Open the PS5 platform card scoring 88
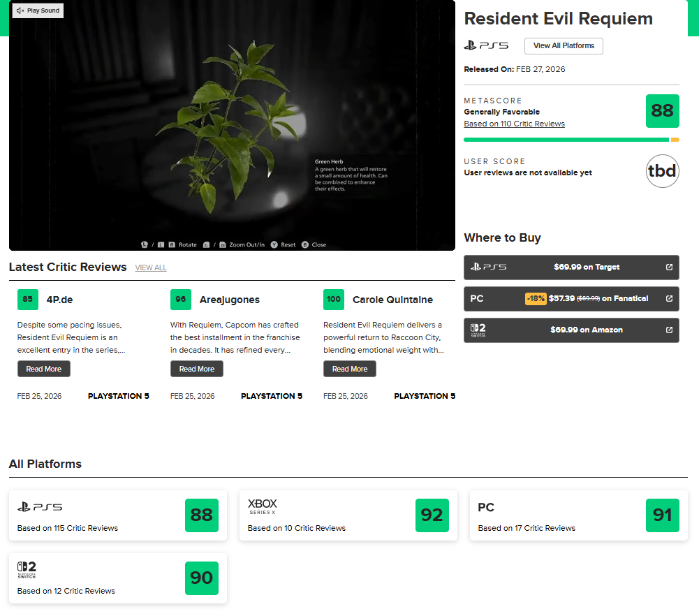 coord(117,515)
